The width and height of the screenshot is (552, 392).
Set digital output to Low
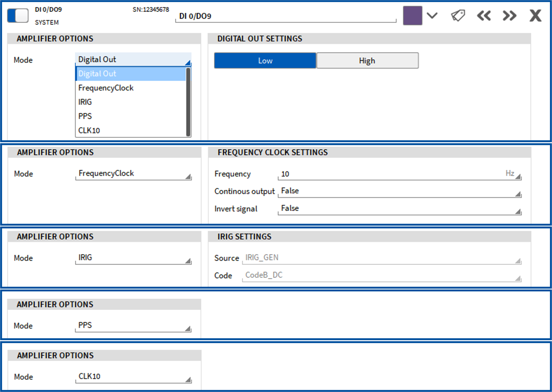point(265,61)
